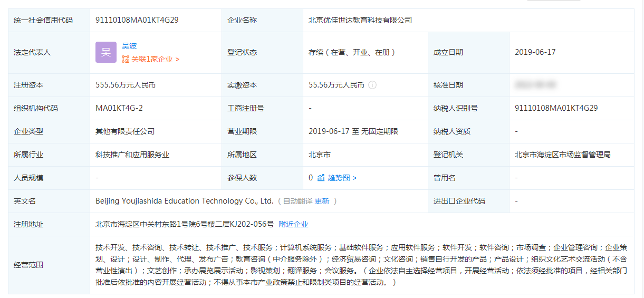The width and height of the screenshot is (644, 298).
Task: Click the 参保人数 label cell
Action: (x=262, y=178)
